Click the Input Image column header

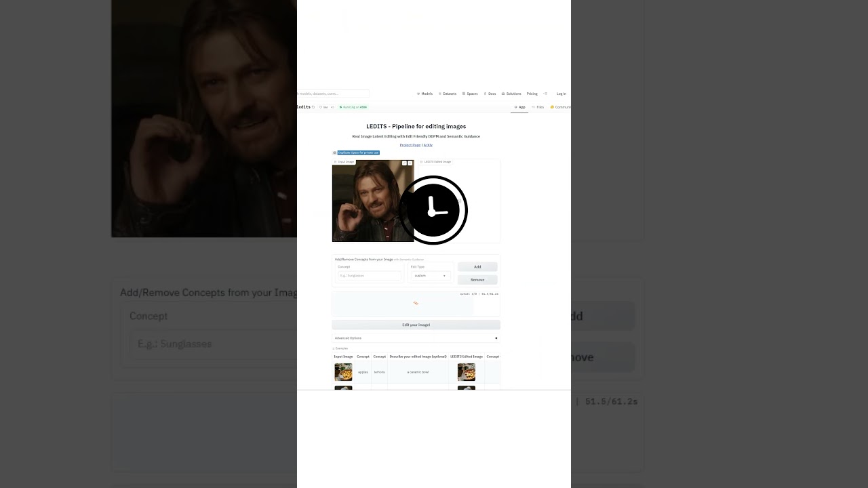[x=343, y=357]
